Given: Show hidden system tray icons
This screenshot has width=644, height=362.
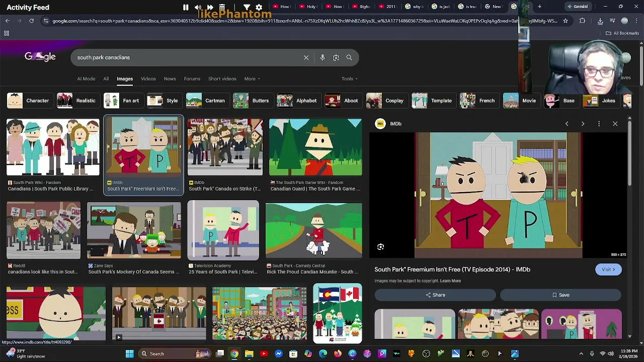Looking at the screenshot, I should pos(581,353).
